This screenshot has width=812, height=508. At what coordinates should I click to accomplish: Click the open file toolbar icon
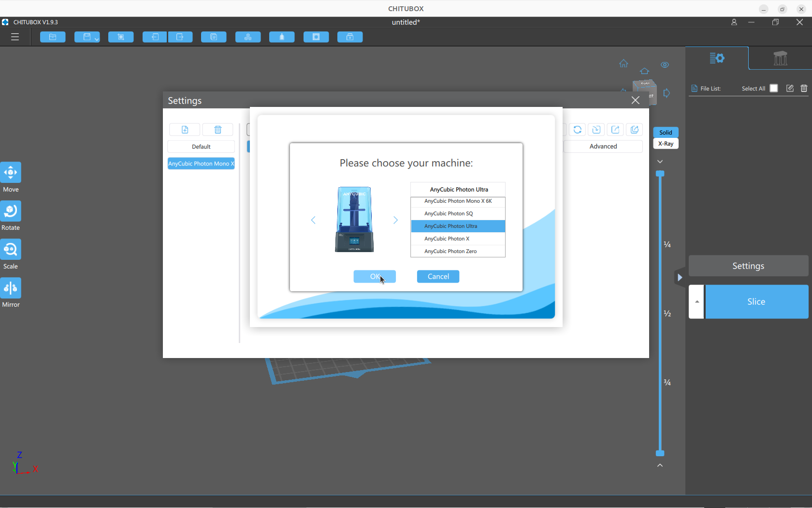click(53, 37)
